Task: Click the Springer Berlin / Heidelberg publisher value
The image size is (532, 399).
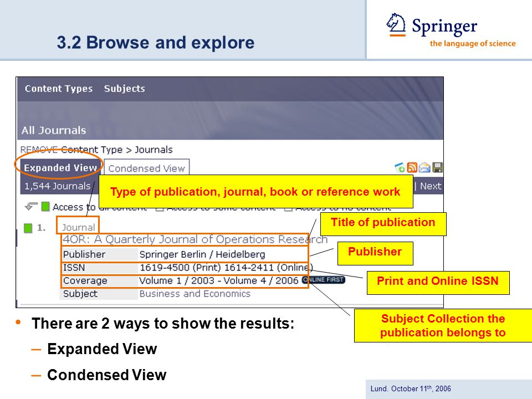Action: (202, 254)
